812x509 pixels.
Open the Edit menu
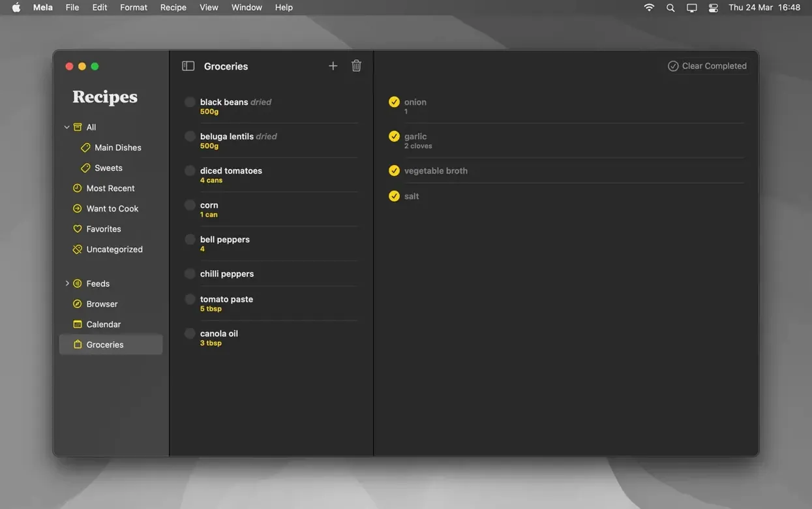click(x=100, y=8)
